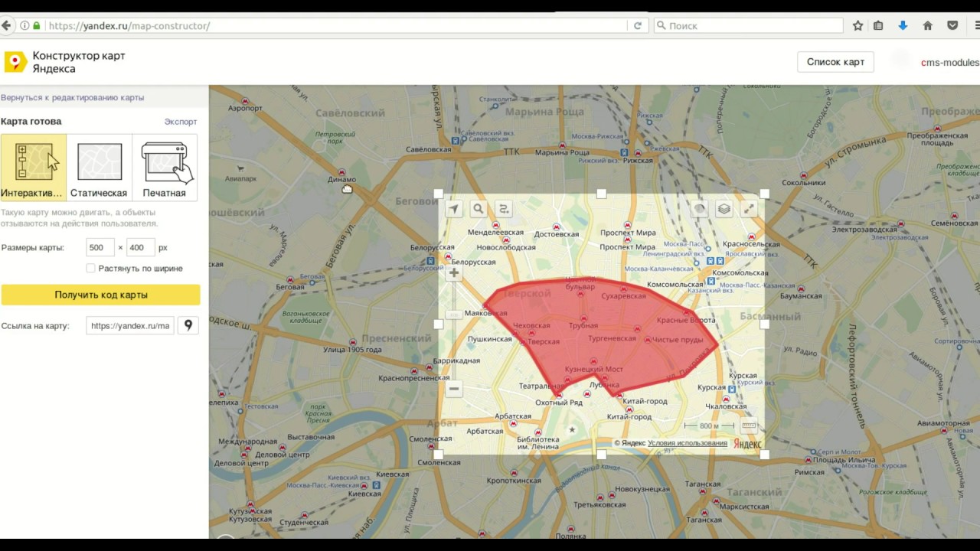Activate the ruler measurement tool
This screenshot has width=980, height=551.
pos(749,425)
